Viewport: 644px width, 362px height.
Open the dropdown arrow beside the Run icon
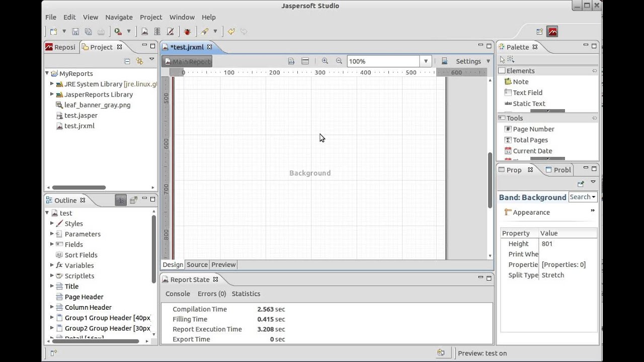129,32
